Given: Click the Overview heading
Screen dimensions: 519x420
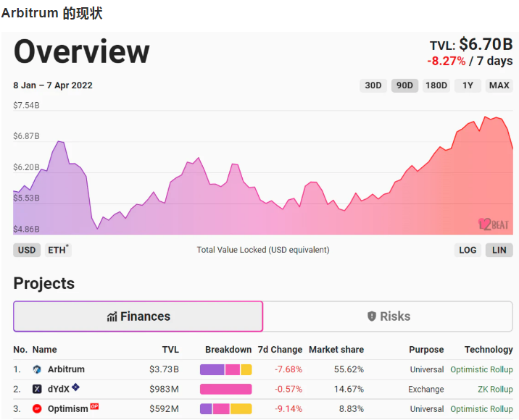Looking at the screenshot, I should [x=82, y=51].
